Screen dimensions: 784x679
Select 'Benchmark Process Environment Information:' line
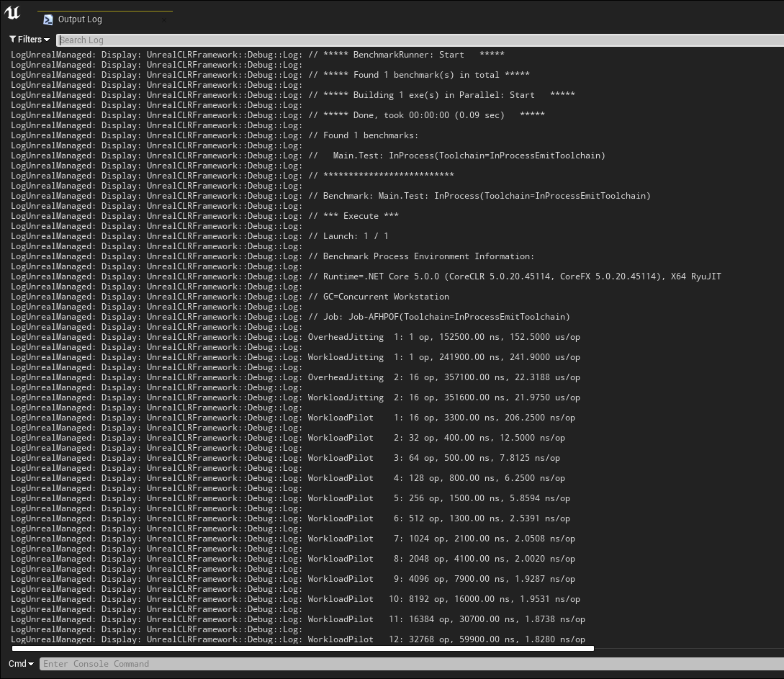click(273, 256)
